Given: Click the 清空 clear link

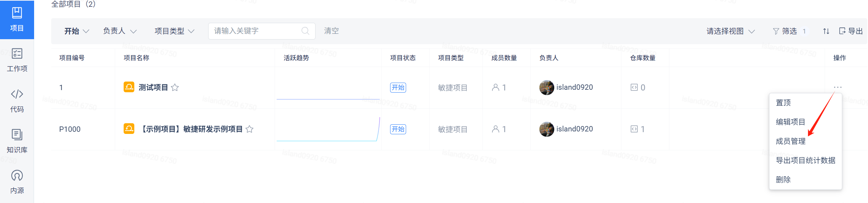Looking at the screenshot, I should point(331,31).
